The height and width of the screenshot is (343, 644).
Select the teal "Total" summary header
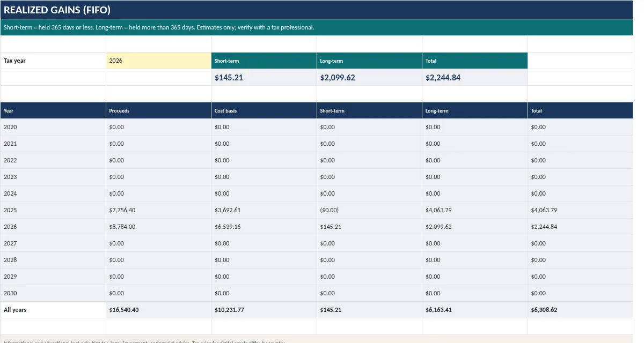(475, 61)
